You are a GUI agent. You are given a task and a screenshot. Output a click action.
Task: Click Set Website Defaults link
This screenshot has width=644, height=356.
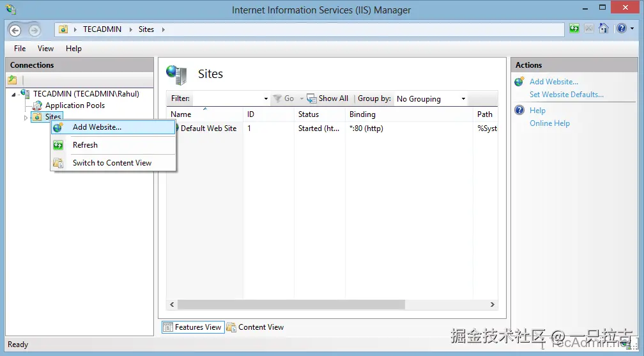(x=566, y=95)
